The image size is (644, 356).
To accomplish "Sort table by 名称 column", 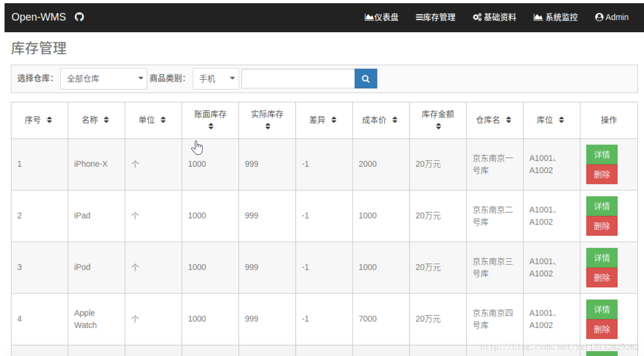I will click(x=106, y=120).
